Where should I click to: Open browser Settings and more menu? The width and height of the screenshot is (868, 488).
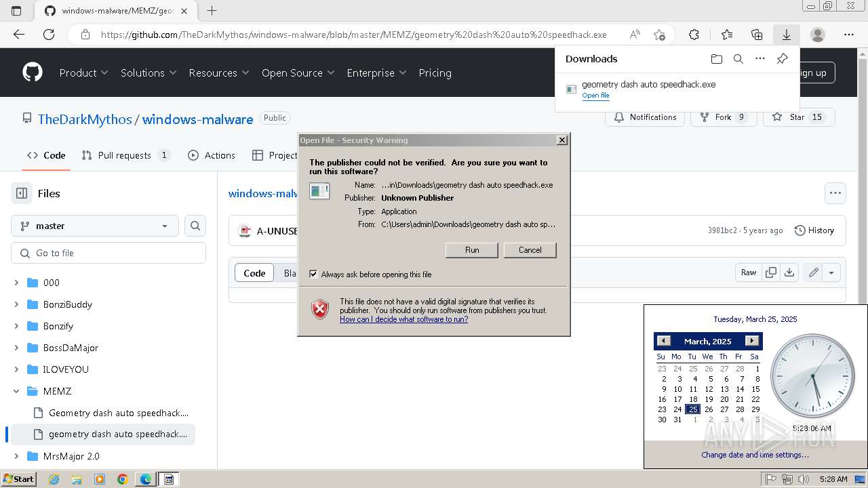click(849, 35)
